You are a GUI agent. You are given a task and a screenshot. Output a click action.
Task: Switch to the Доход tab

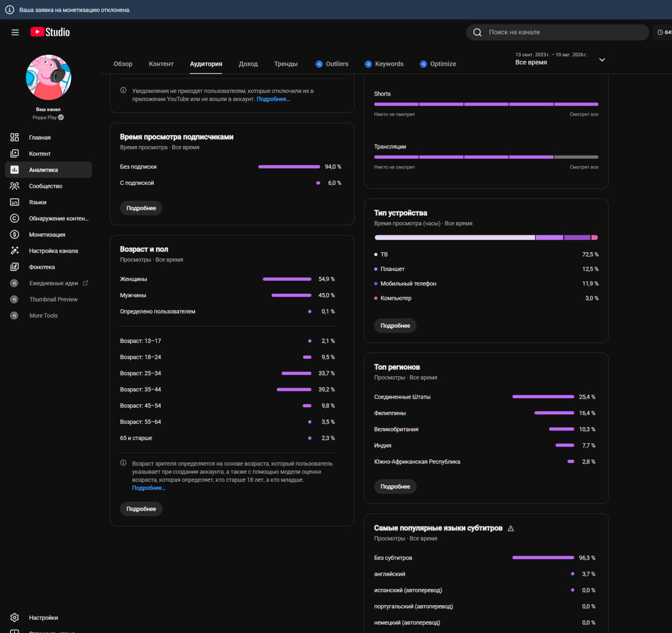[x=248, y=64]
